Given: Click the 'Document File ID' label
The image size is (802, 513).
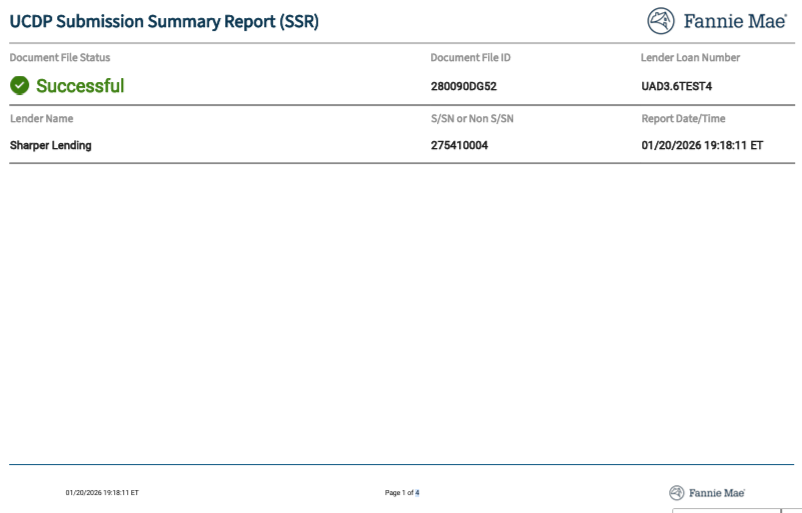Looking at the screenshot, I should (x=471, y=57).
